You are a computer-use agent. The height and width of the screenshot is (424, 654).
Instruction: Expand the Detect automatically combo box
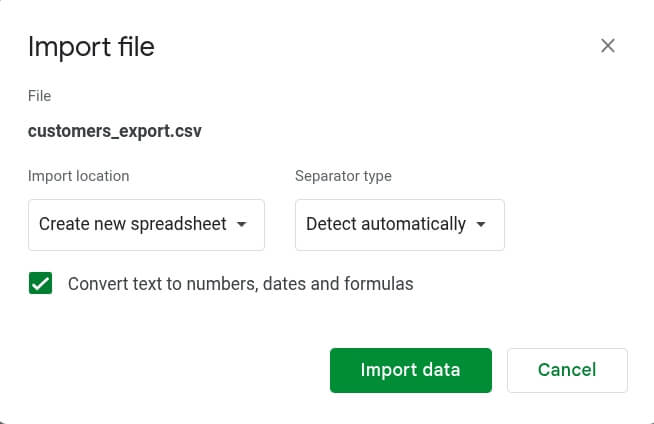pos(400,225)
